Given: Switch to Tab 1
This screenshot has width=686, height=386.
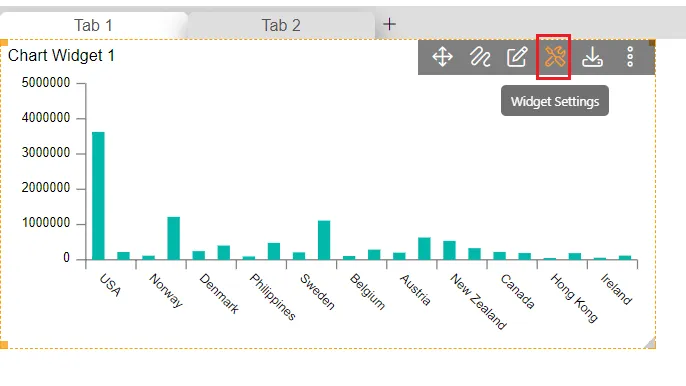Looking at the screenshot, I should 93,25.
